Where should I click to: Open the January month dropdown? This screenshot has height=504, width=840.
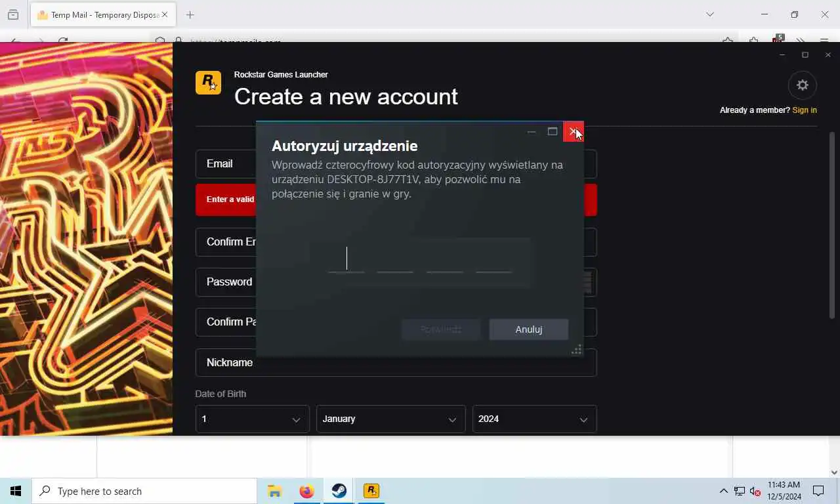point(390,419)
